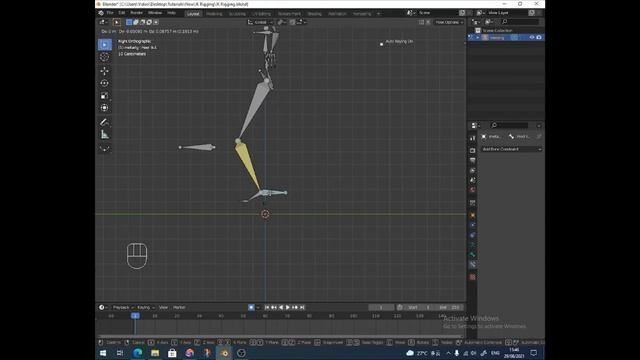The height and width of the screenshot is (360, 640).
Task: Click the outliner search field
Action: [x=520, y=22]
